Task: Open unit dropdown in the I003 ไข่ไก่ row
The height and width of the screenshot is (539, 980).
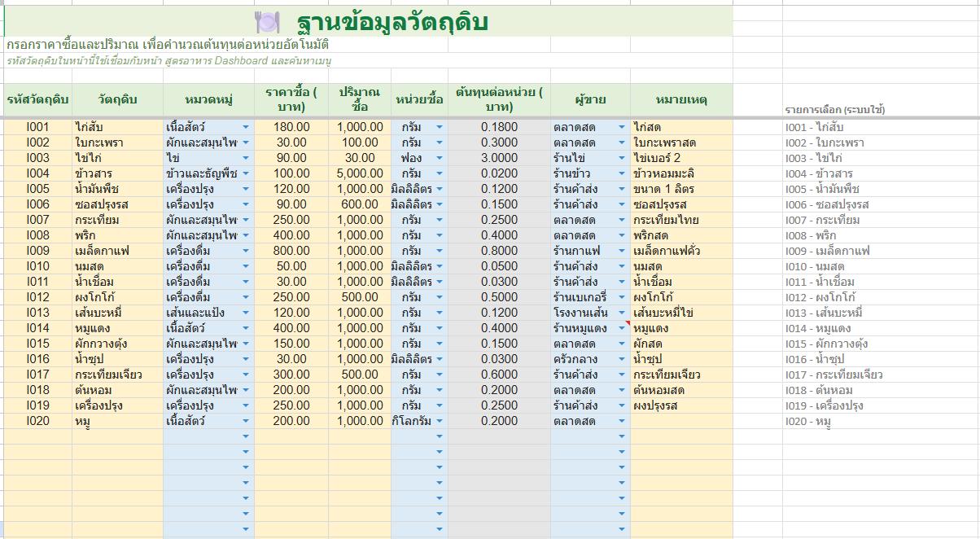Action: point(440,158)
